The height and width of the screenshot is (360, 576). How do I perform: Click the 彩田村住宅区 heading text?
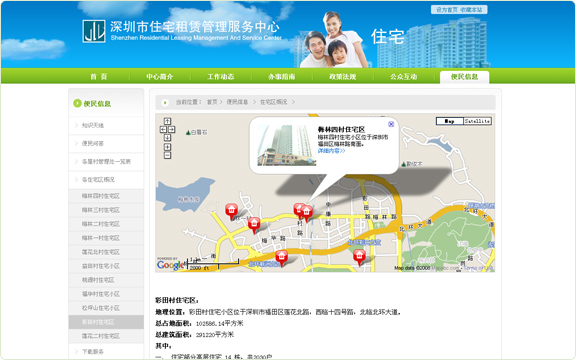(x=177, y=300)
